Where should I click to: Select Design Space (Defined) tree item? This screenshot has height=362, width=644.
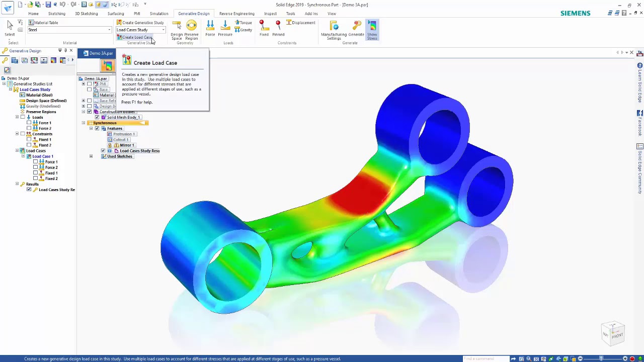pos(46,101)
